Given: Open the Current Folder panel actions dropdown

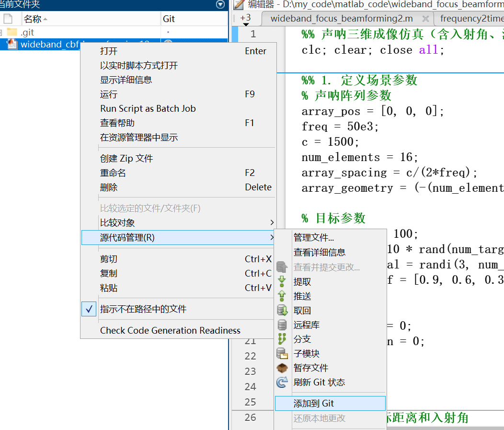Looking at the screenshot, I should pos(220,4).
